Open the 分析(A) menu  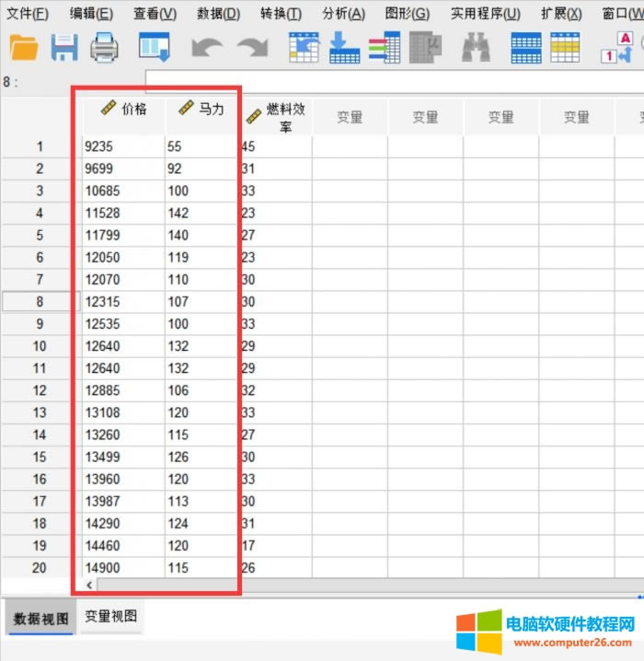[343, 14]
